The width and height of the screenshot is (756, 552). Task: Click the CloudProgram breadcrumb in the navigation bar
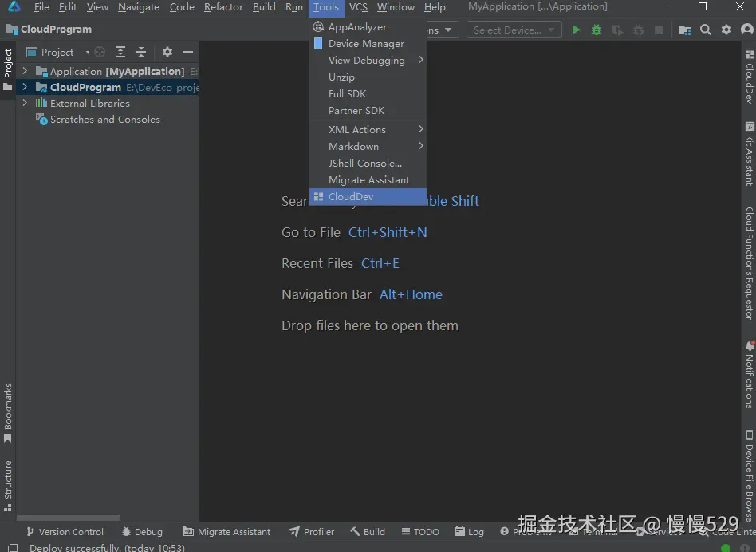[x=49, y=30]
